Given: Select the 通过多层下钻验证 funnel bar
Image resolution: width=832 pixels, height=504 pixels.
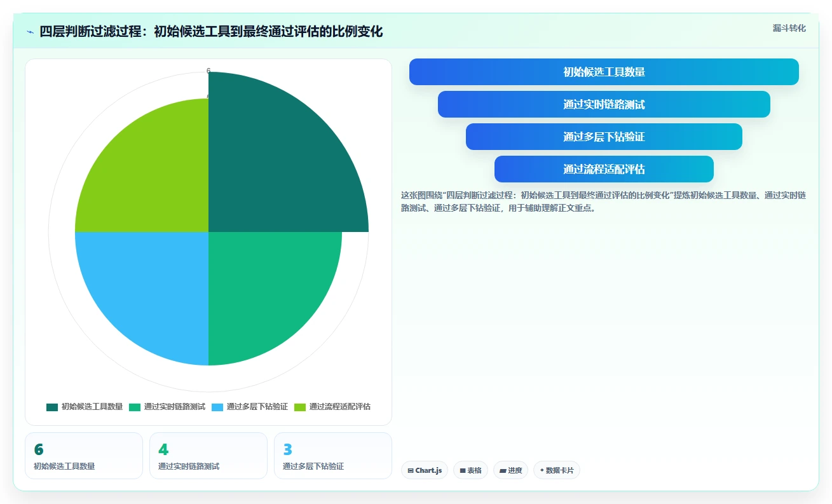Looking at the screenshot, I should tap(604, 137).
